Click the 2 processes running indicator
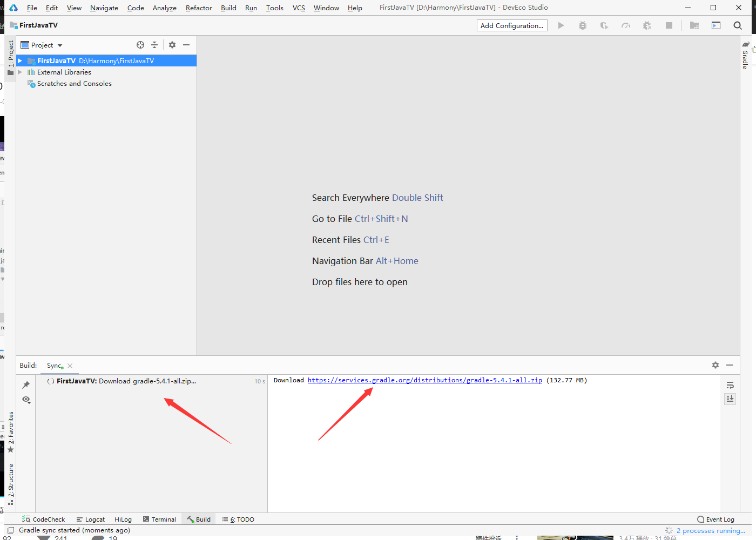This screenshot has height=540, width=756. coord(711,531)
